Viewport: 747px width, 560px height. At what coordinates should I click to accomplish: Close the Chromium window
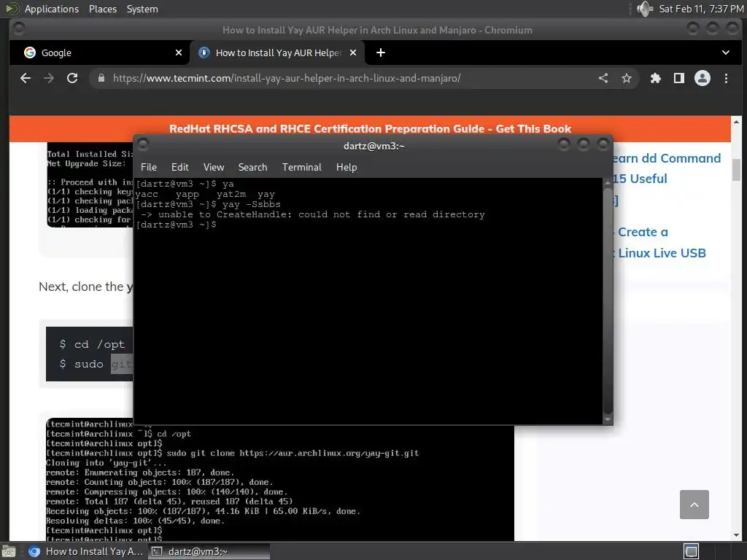pos(732,29)
